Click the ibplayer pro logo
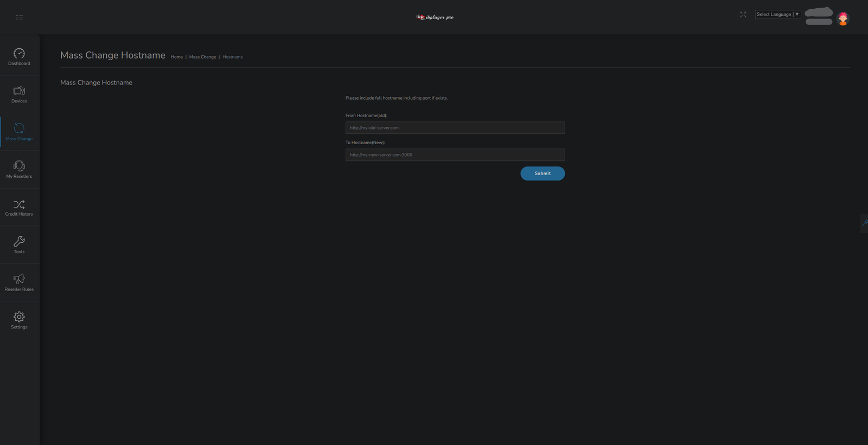 (x=435, y=17)
